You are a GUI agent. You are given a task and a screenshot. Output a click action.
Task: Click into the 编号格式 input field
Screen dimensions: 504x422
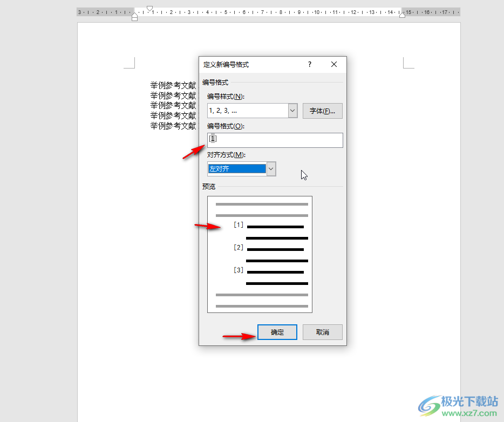275,140
